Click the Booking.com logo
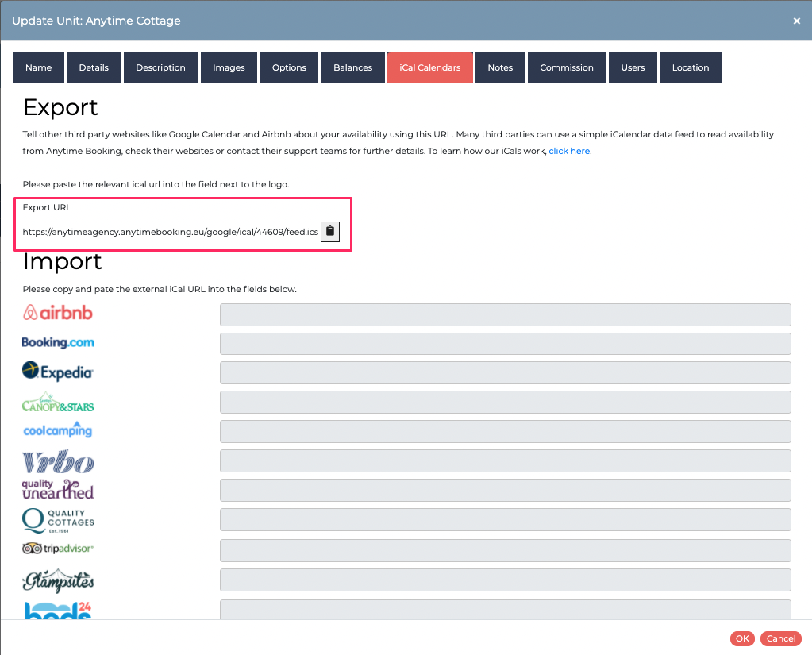This screenshot has height=655, width=812. (58, 342)
